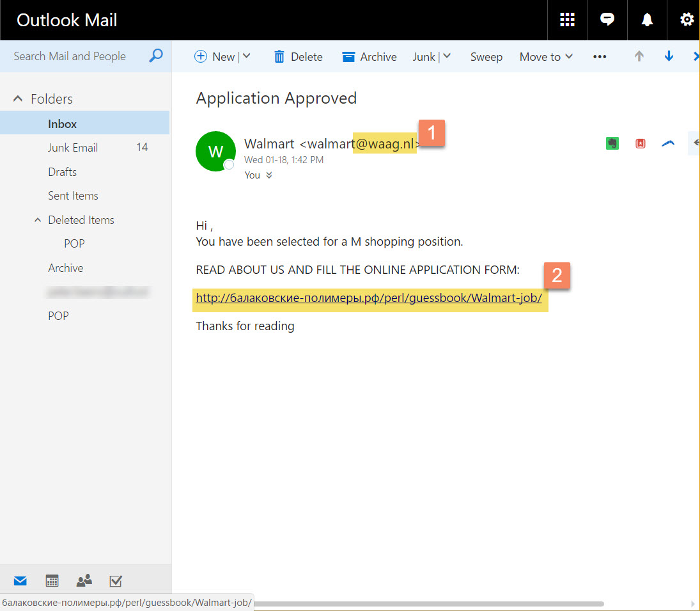
Task: Open the Tasks checkmark icon
Action: [116, 581]
